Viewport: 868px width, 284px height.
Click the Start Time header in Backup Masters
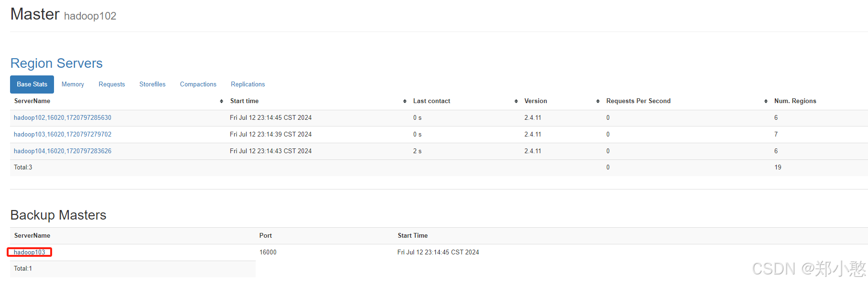(x=412, y=236)
